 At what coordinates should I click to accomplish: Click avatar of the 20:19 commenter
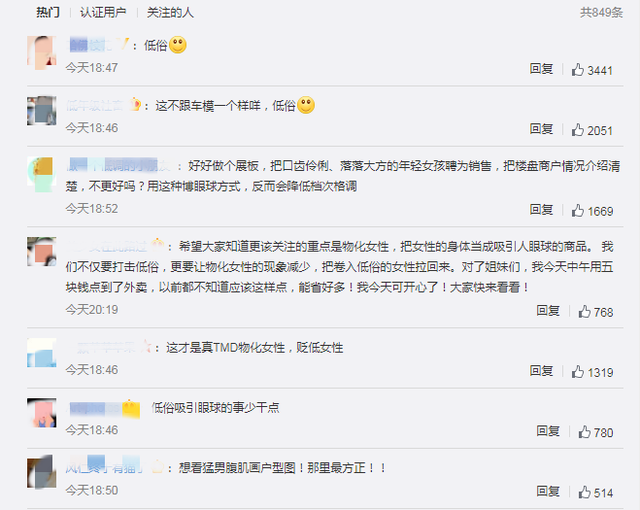tap(42, 251)
